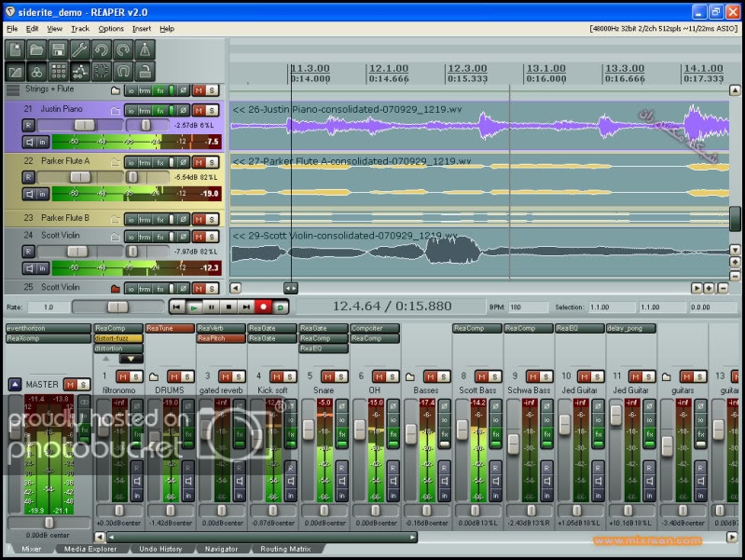Click the Justin Piano volume fader handle
Image resolution: width=745 pixels, height=560 pixels.
coord(84,126)
